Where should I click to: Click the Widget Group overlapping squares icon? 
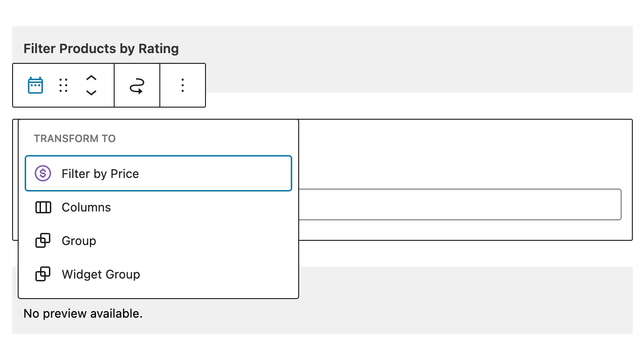pos(43,274)
